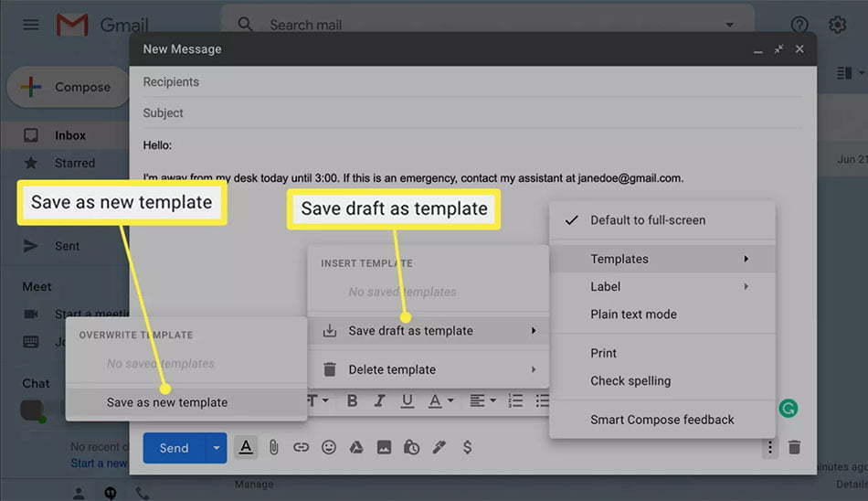Insert a signature with the pen icon

(439, 447)
